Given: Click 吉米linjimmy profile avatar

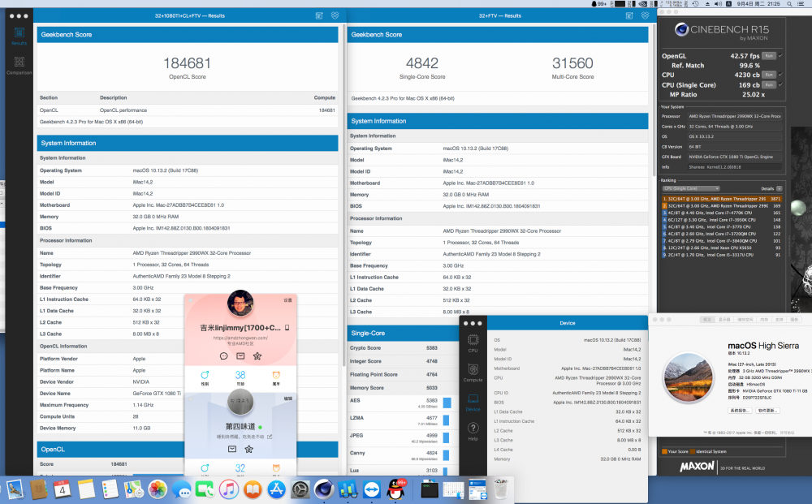Looking at the screenshot, I should click(240, 304).
